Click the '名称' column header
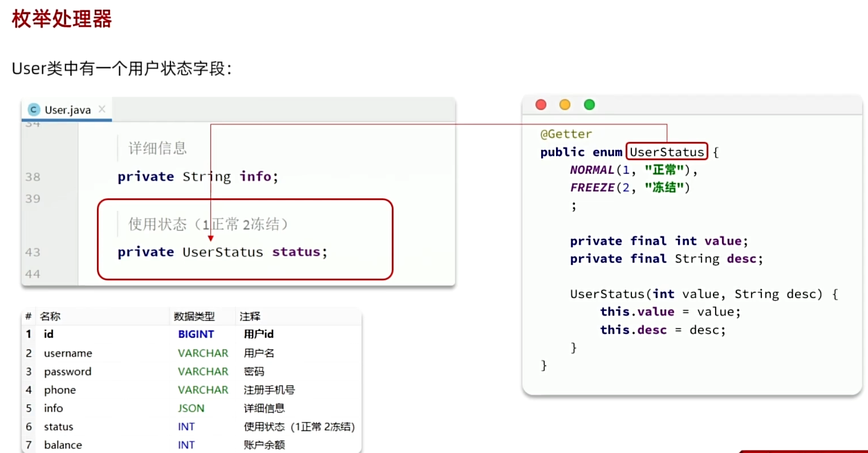 coord(50,316)
